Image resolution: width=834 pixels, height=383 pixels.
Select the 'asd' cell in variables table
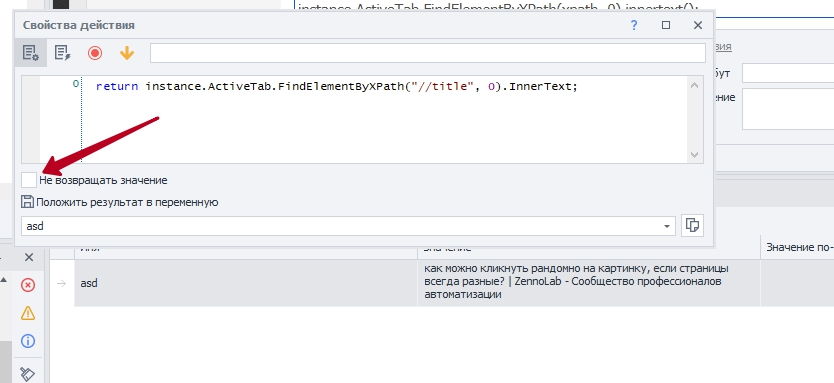coord(246,283)
